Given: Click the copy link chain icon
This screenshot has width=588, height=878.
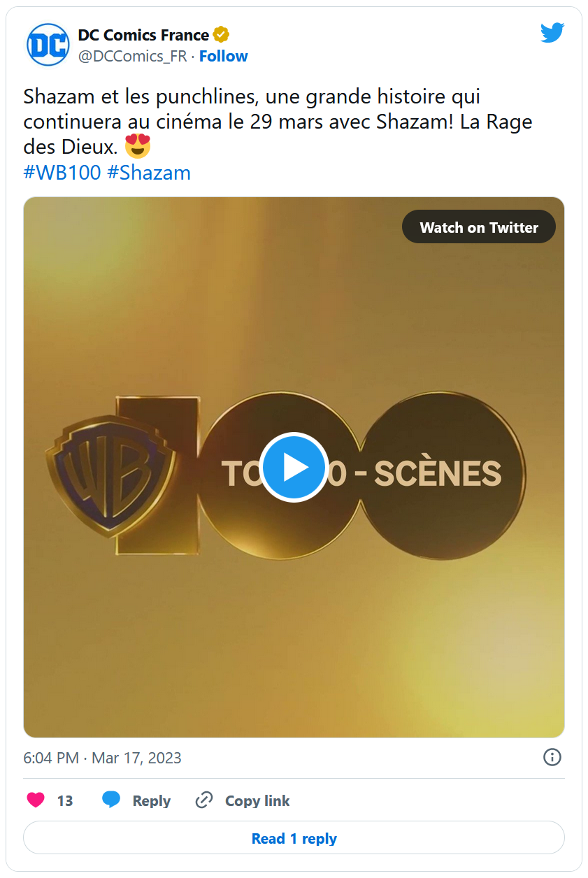Looking at the screenshot, I should 203,800.
